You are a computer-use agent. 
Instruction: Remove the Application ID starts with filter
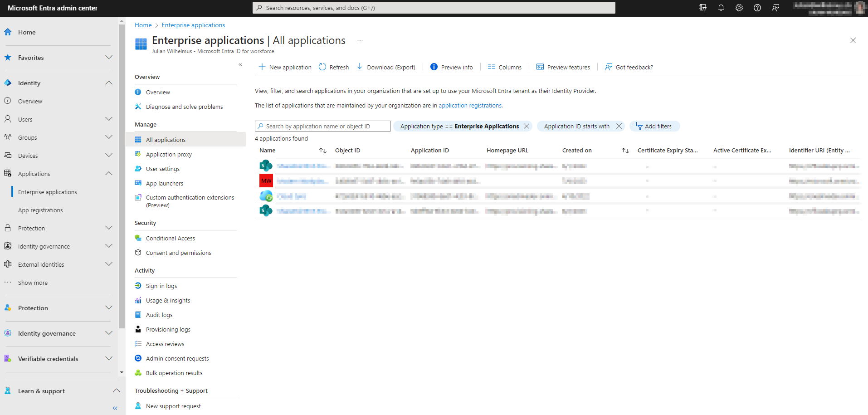point(619,126)
